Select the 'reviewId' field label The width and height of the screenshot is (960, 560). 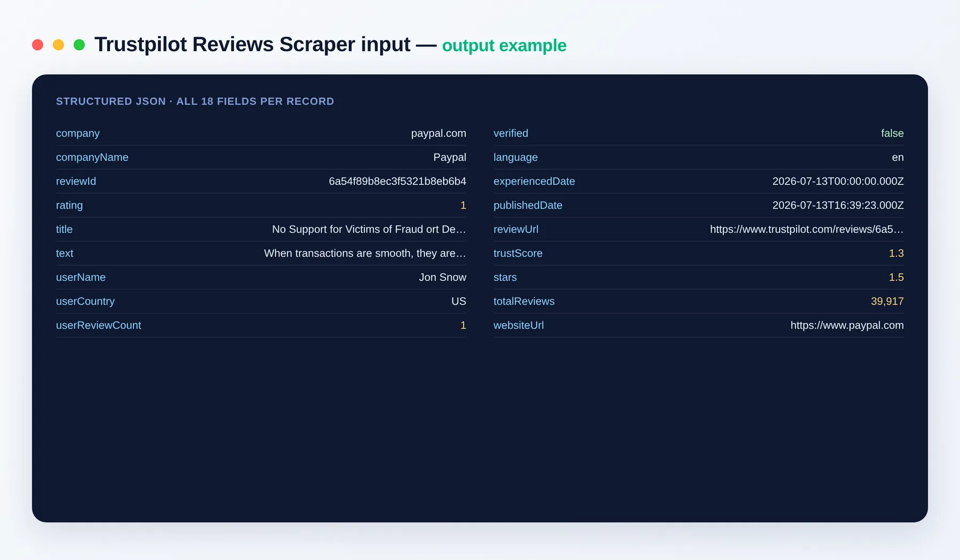[76, 181]
